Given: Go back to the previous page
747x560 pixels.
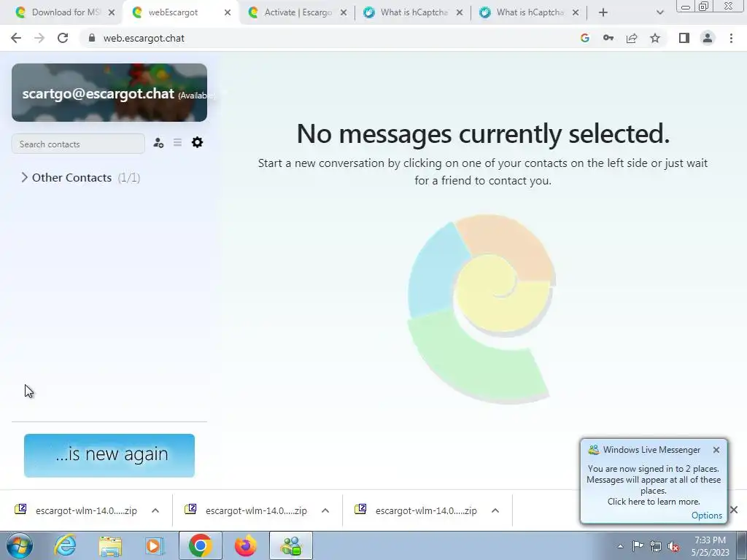Looking at the screenshot, I should [16, 38].
